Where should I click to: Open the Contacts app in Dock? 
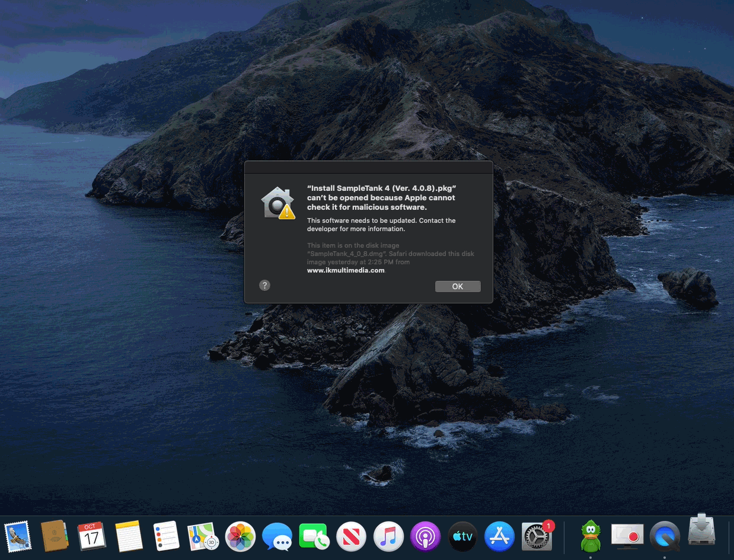55,537
